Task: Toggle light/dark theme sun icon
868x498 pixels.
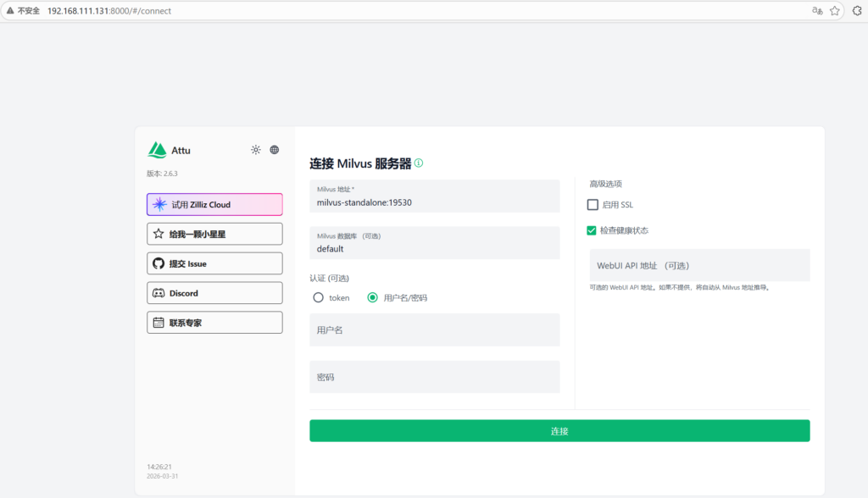Action: [256, 150]
